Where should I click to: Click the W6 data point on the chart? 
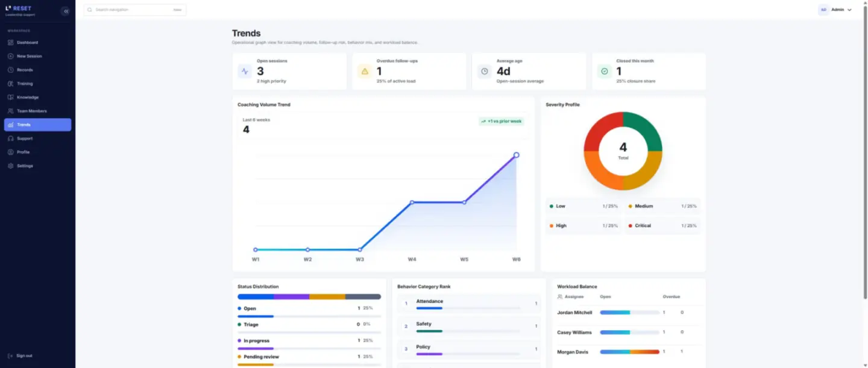click(517, 155)
